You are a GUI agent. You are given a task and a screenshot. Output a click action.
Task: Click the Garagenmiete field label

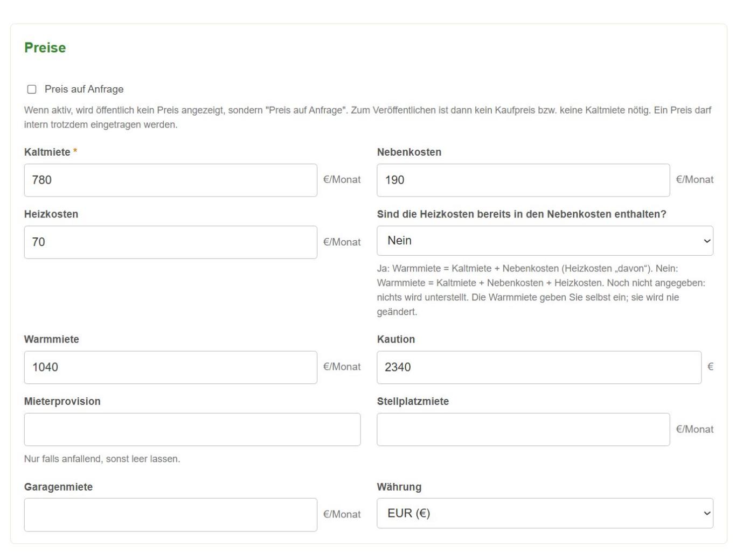tap(58, 487)
